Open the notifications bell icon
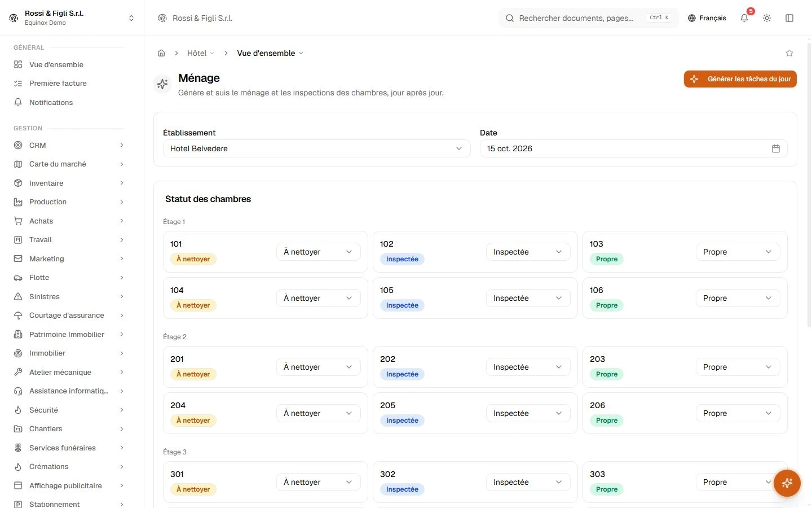Viewport: 812px width, 508px height. [744, 18]
